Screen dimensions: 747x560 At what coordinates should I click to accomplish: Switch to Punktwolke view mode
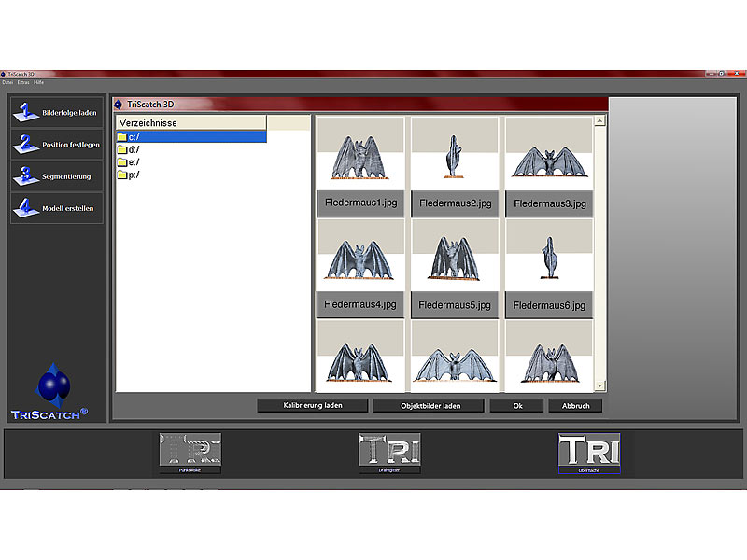tap(190, 453)
